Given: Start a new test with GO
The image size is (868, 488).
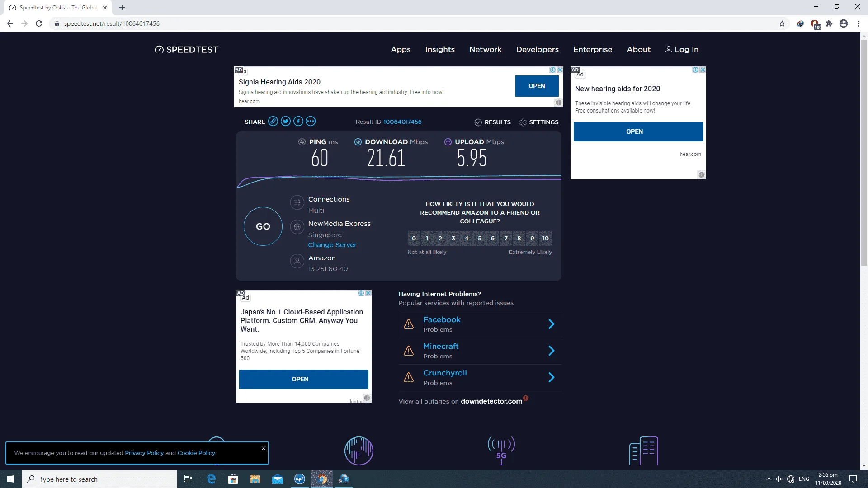Looking at the screenshot, I should point(263,226).
